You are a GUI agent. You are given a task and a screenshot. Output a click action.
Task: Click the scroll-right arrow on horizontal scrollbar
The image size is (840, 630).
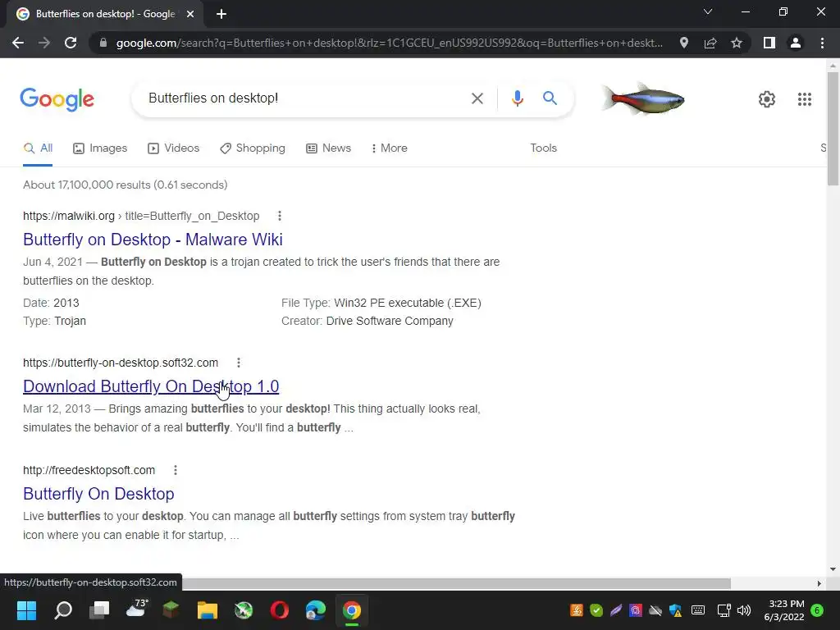pos(819,583)
